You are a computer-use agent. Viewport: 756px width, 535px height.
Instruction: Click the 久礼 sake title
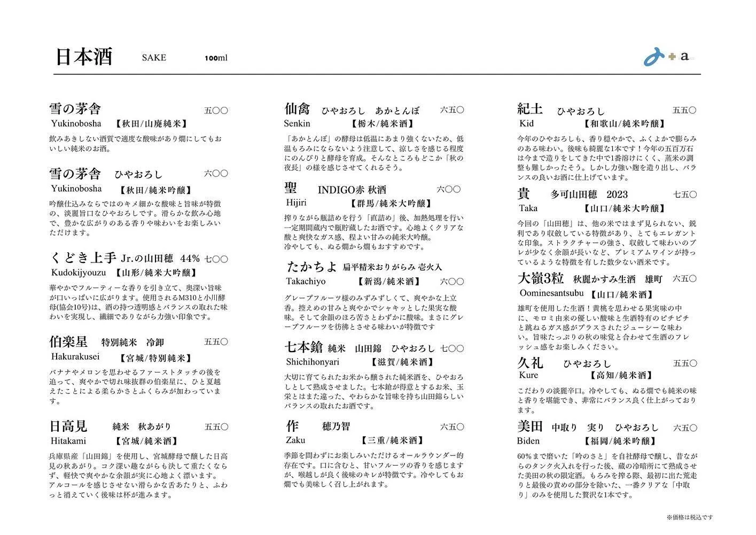pos(530,363)
